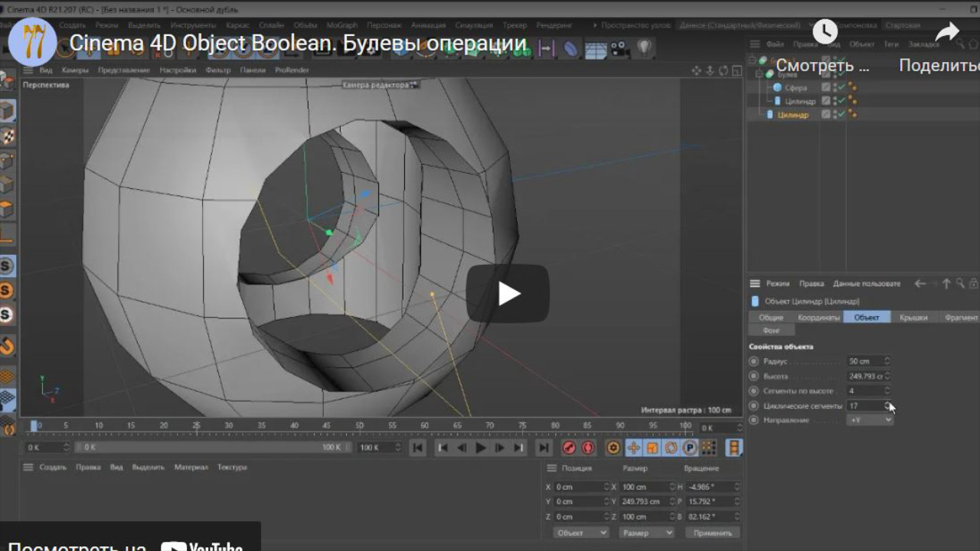The width and height of the screenshot is (980, 551).
Task: Click the Поделиться link
Action: tap(942, 66)
